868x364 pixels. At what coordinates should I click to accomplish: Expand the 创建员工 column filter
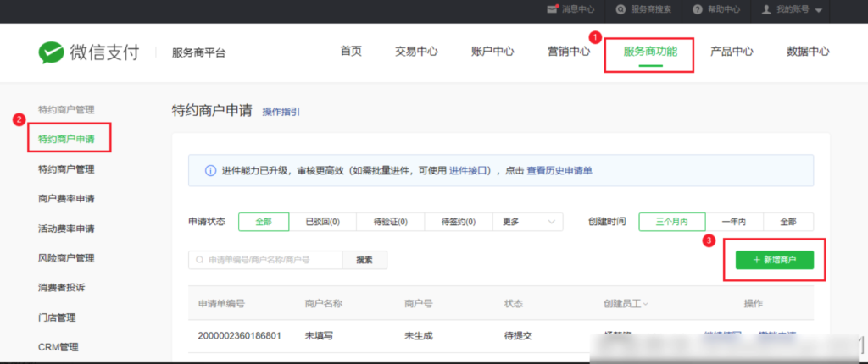[x=647, y=303]
